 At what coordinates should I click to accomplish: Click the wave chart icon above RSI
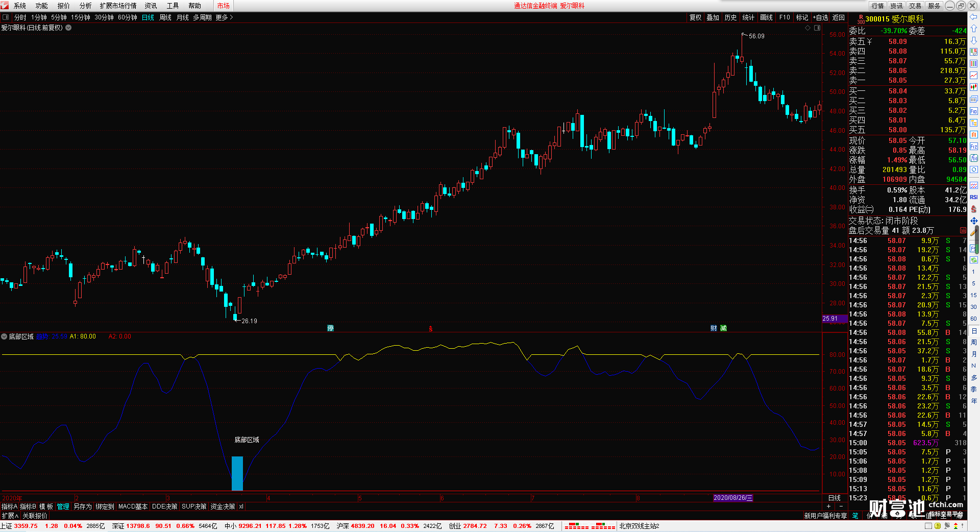[974, 185]
